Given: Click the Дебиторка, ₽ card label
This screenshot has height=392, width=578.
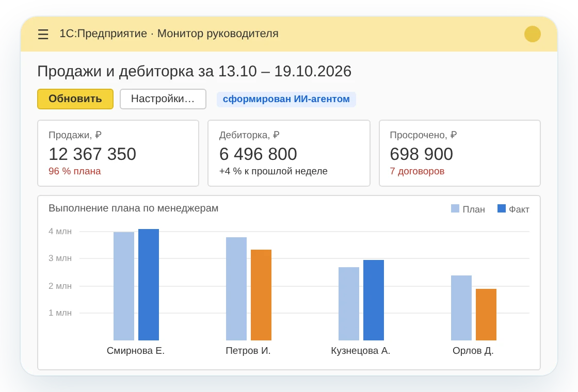Looking at the screenshot, I should click(249, 135).
